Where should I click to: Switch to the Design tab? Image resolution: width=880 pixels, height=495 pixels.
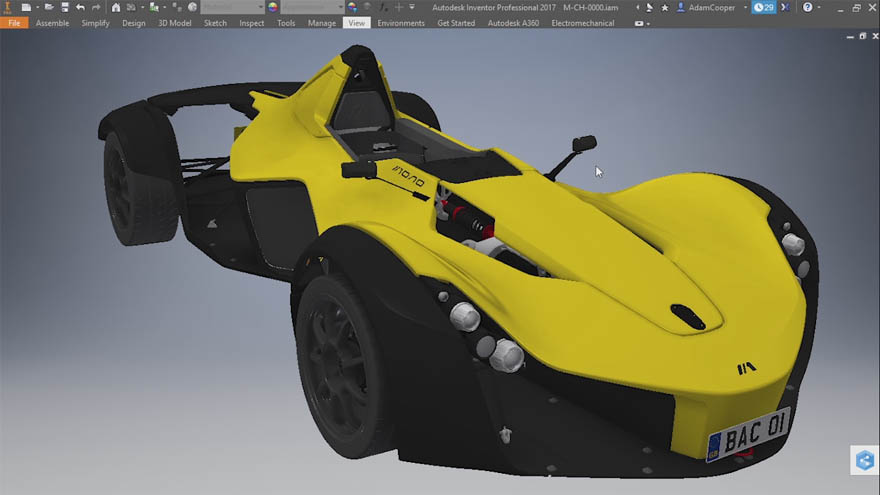[134, 23]
